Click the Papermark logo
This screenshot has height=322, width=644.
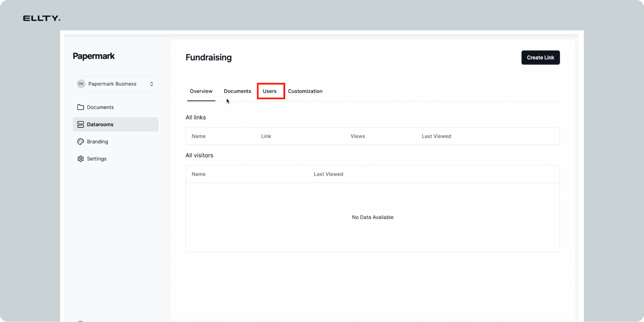[x=93, y=56]
